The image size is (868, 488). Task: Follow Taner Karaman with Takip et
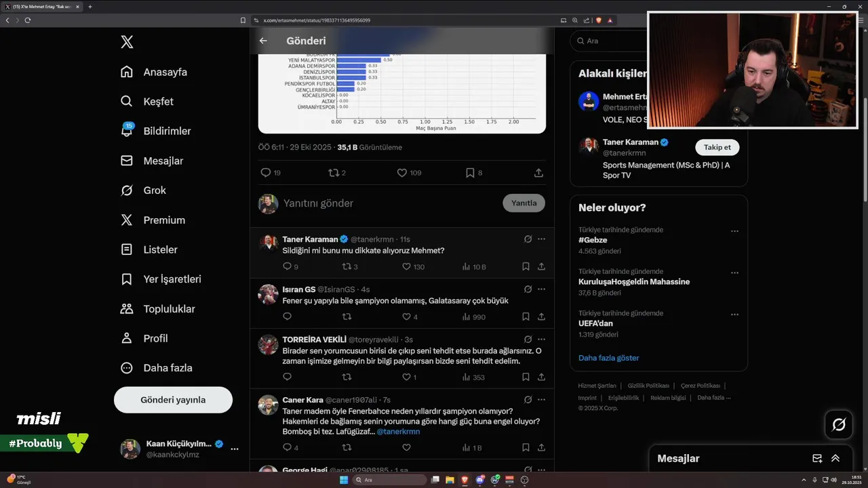pyautogui.click(x=717, y=147)
